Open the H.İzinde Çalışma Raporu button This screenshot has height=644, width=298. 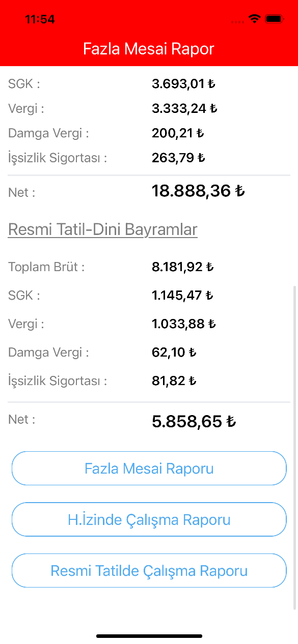149,519
